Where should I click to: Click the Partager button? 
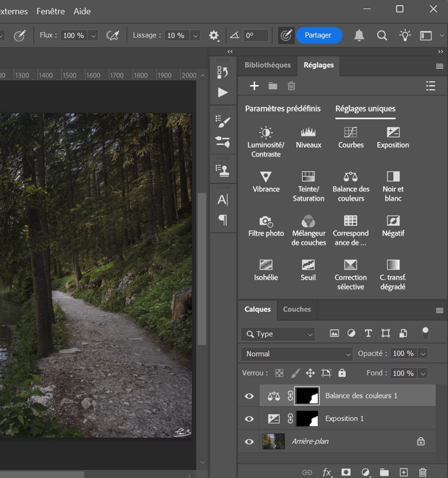[319, 35]
